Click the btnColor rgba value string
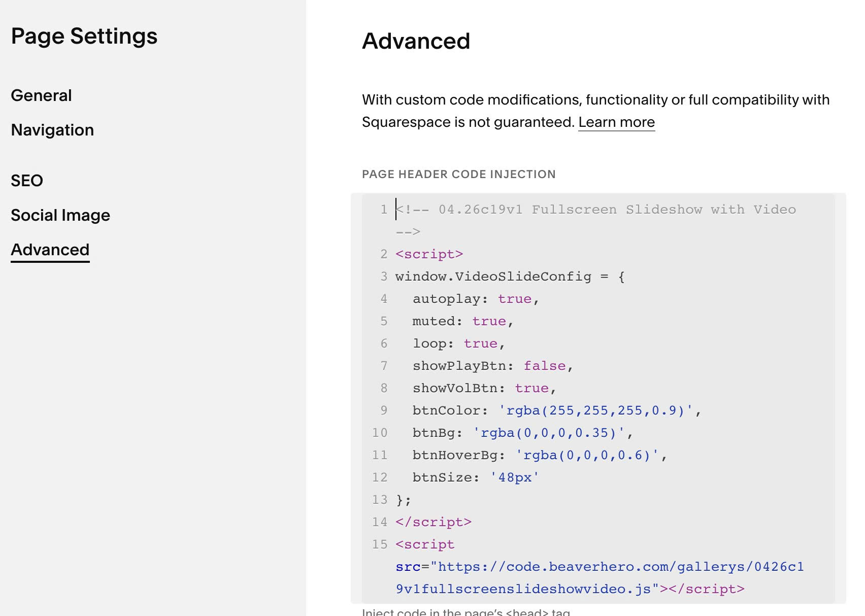865x616 pixels. click(x=595, y=410)
